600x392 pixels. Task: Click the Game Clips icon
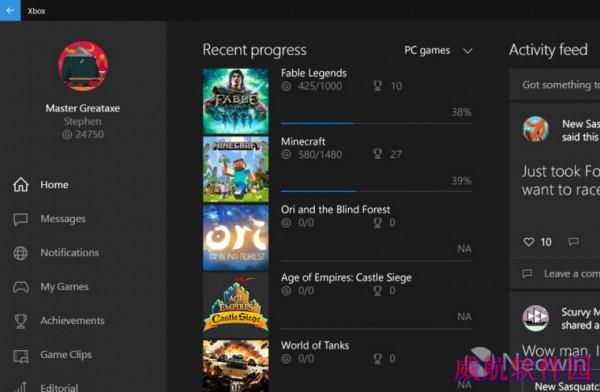[x=21, y=356]
